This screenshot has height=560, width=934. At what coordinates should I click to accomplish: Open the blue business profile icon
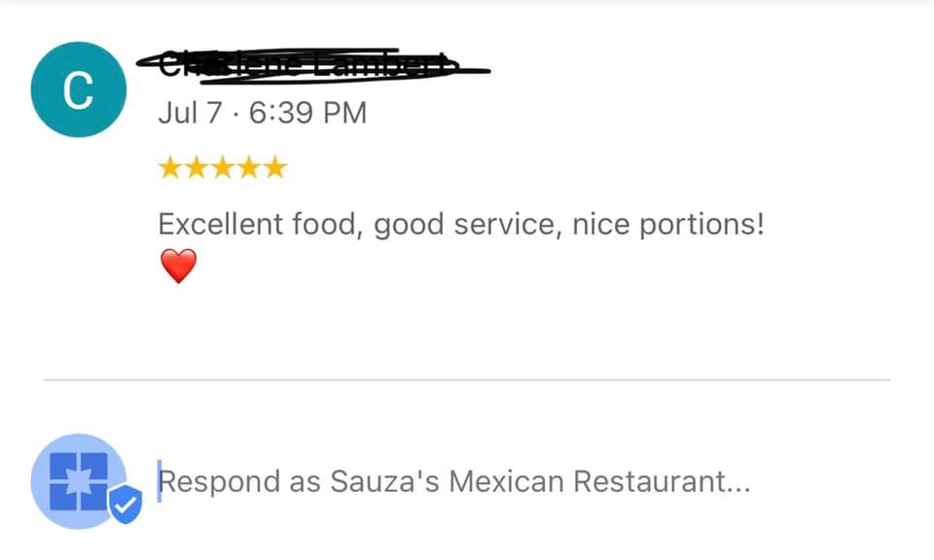[78, 481]
